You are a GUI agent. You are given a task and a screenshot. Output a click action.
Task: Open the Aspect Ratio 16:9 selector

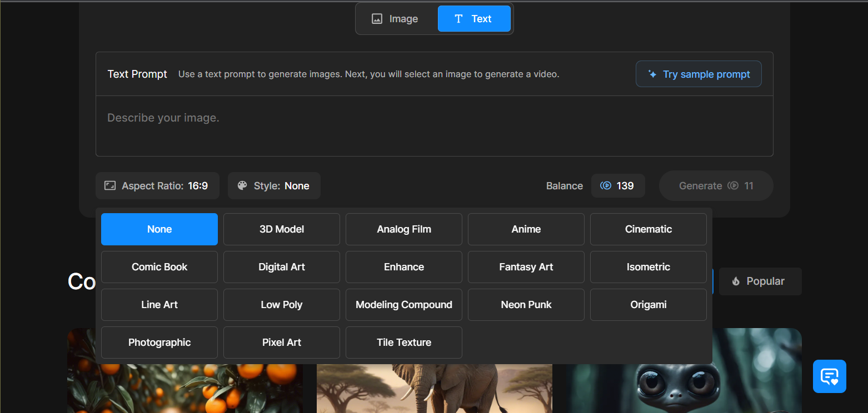157,186
